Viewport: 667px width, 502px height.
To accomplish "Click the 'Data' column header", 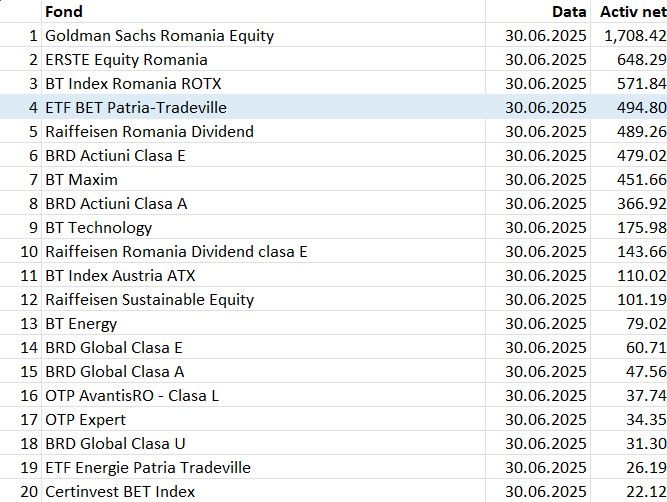I will point(538,11).
